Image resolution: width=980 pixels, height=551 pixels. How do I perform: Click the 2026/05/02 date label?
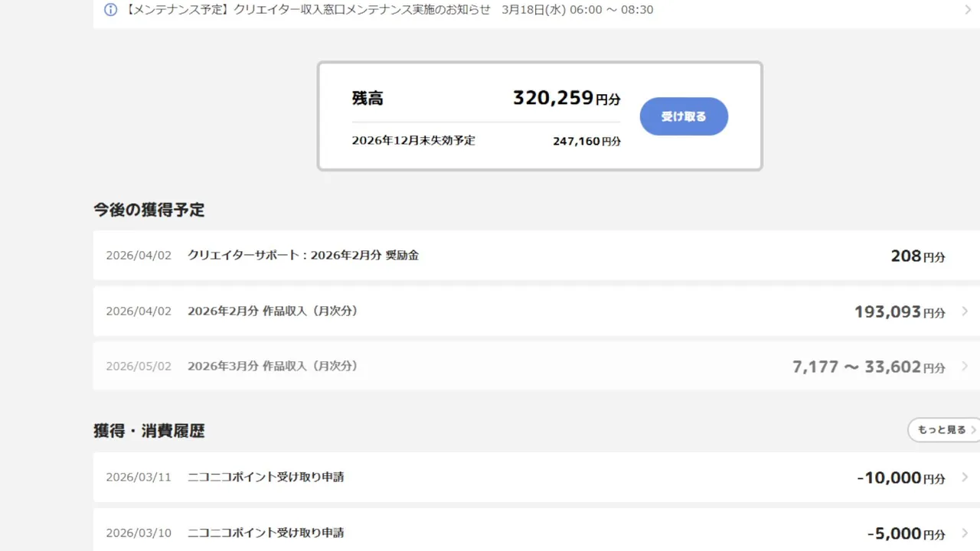[x=139, y=367]
